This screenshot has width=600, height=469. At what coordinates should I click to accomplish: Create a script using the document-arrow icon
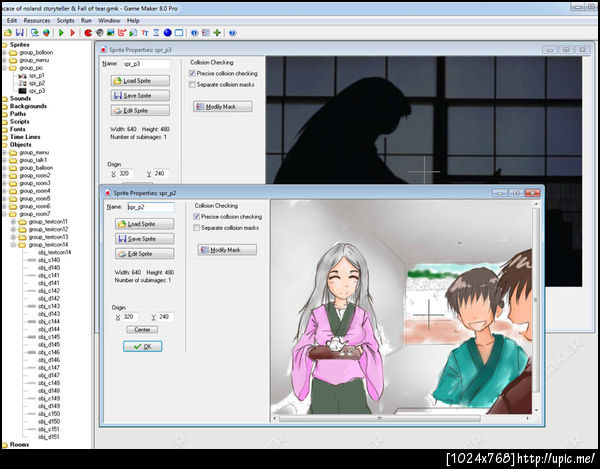click(133, 33)
